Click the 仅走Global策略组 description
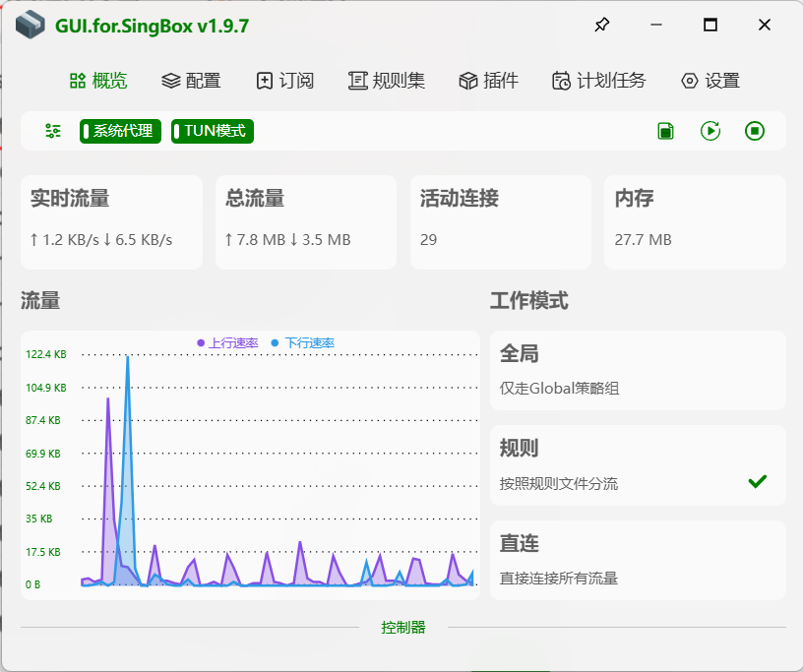 (x=559, y=389)
